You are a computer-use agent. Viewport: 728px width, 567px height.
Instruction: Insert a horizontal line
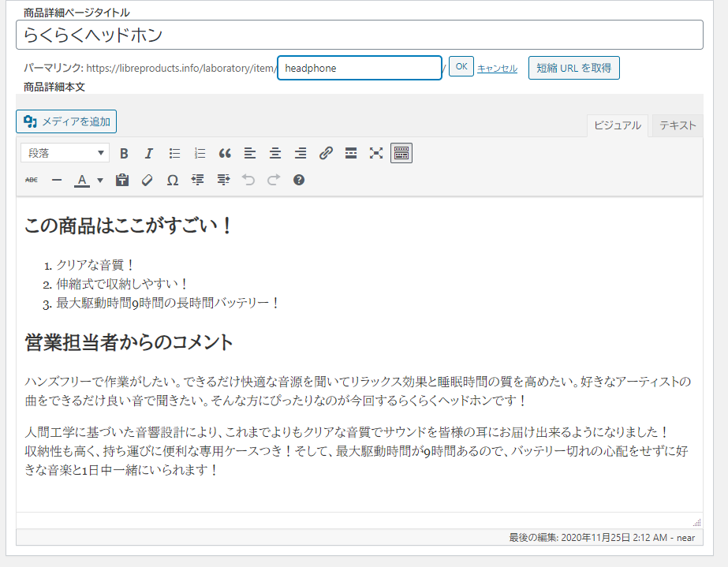(57, 180)
